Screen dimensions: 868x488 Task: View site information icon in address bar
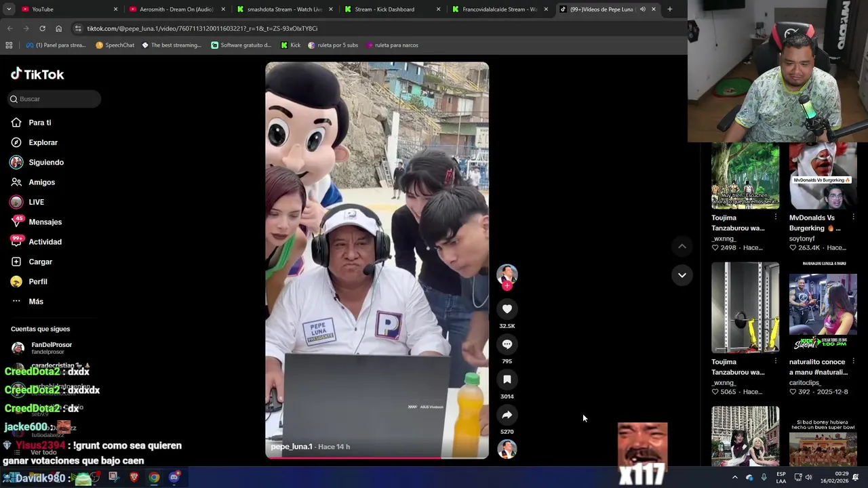[x=78, y=28]
